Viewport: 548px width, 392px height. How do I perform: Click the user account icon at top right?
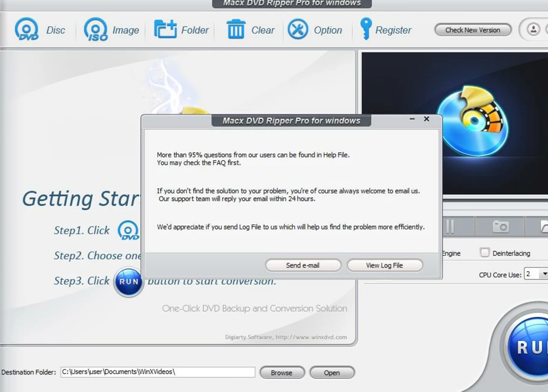click(x=533, y=29)
